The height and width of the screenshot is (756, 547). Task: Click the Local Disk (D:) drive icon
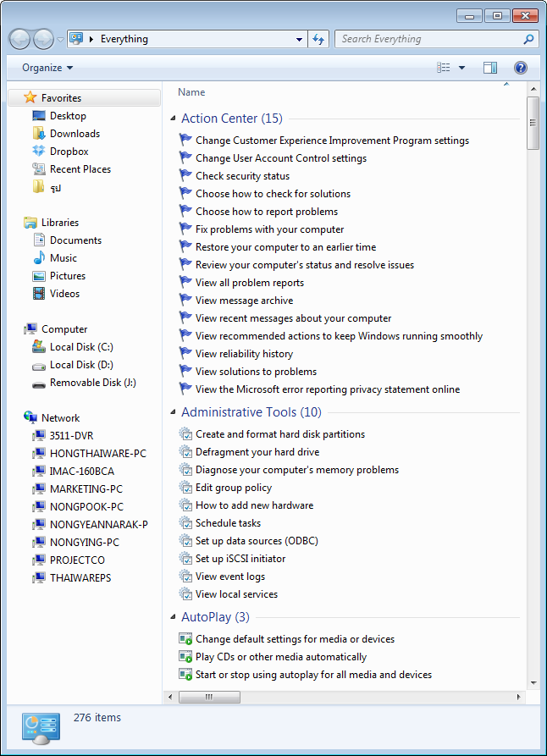coord(39,366)
